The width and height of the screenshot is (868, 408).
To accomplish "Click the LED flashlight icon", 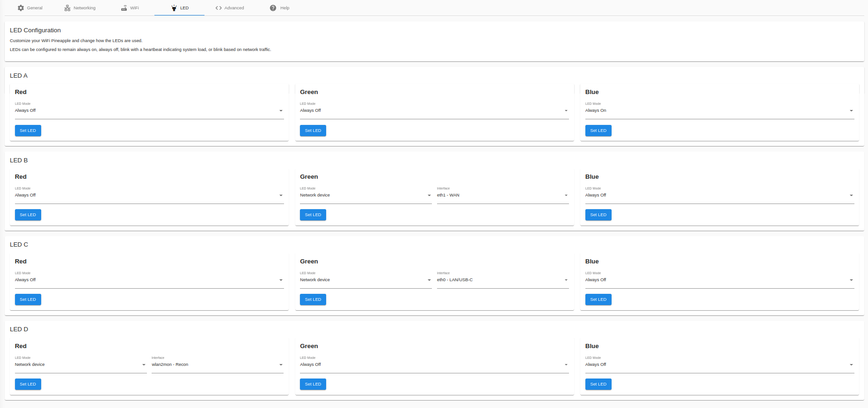I will [x=174, y=8].
